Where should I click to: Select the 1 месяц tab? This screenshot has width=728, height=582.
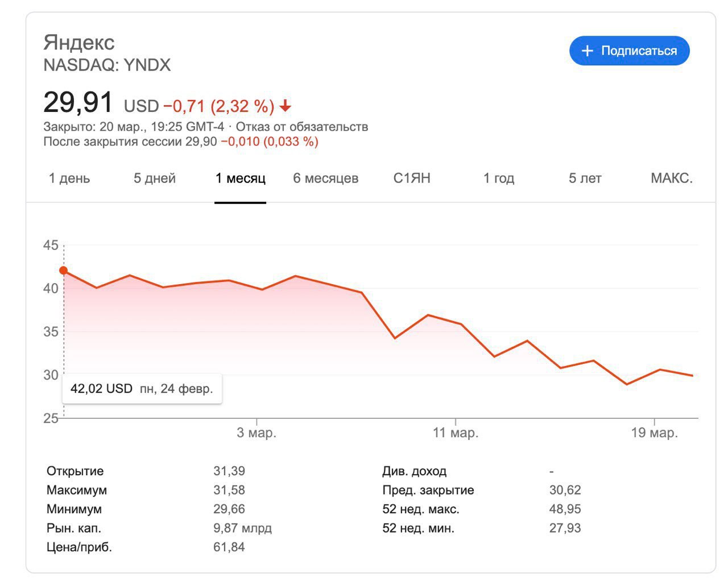click(241, 178)
